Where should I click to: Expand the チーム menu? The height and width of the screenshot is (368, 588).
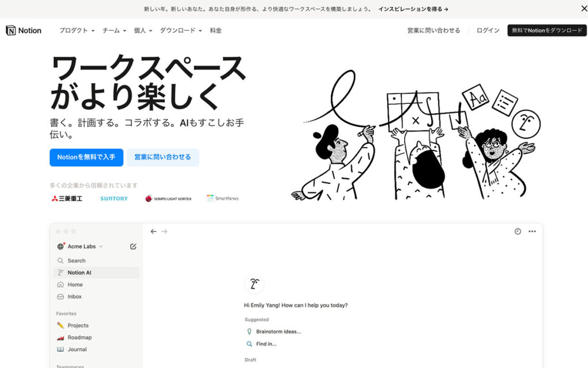(x=114, y=30)
